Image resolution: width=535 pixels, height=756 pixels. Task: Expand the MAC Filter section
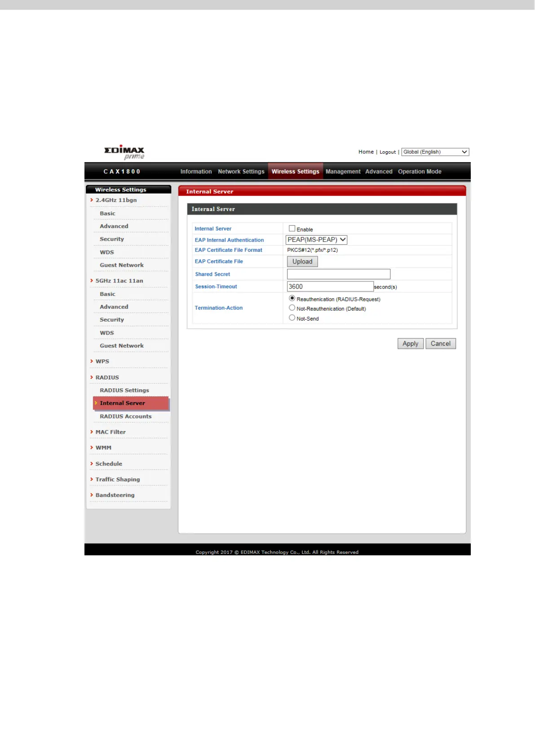point(111,432)
